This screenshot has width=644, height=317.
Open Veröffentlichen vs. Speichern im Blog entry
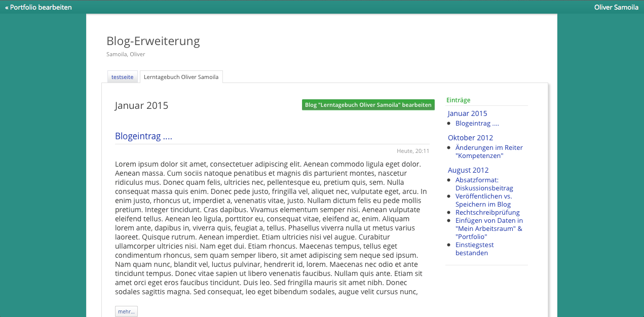(483, 200)
